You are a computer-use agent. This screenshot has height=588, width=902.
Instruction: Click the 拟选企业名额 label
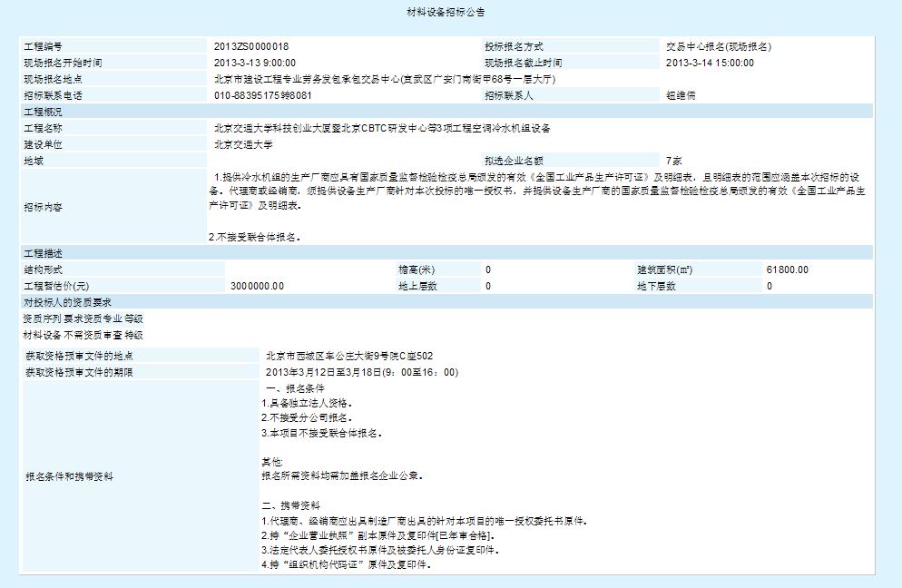click(514, 162)
